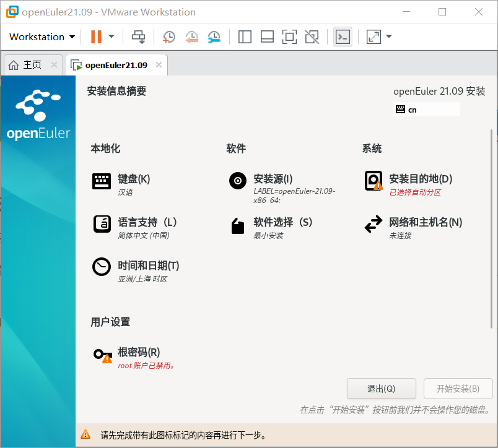
Task: Click the warning icon in bottom bar
Action: 85,434
